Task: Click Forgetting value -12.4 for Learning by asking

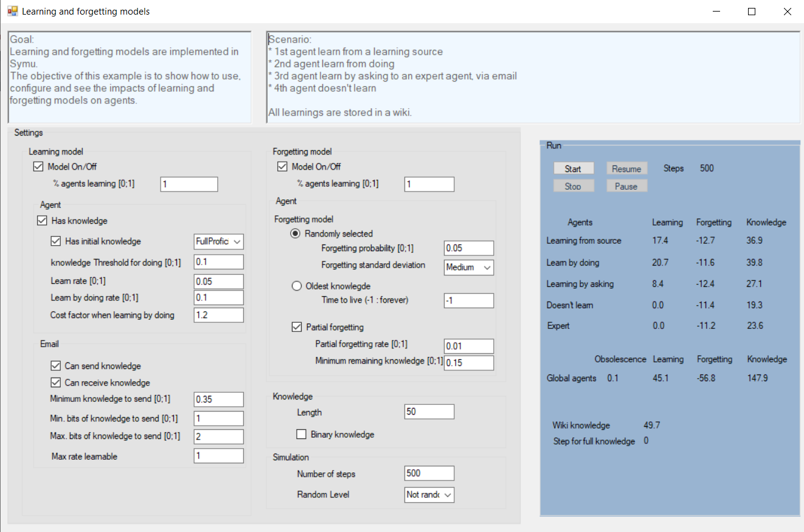Action: pos(705,284)
